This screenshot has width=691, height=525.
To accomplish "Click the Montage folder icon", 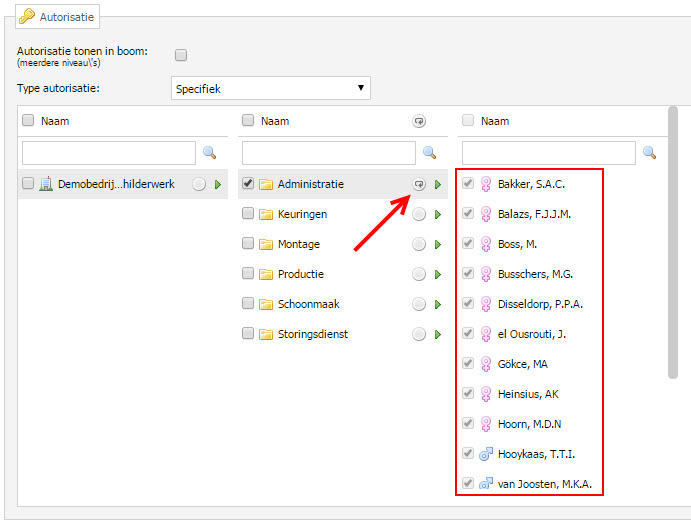I will coord(266,244).
